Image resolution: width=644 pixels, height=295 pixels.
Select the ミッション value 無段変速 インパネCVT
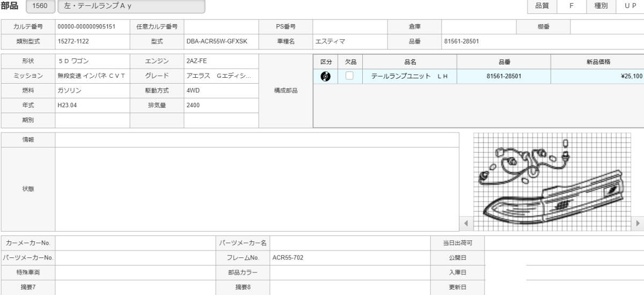(92, 76)
